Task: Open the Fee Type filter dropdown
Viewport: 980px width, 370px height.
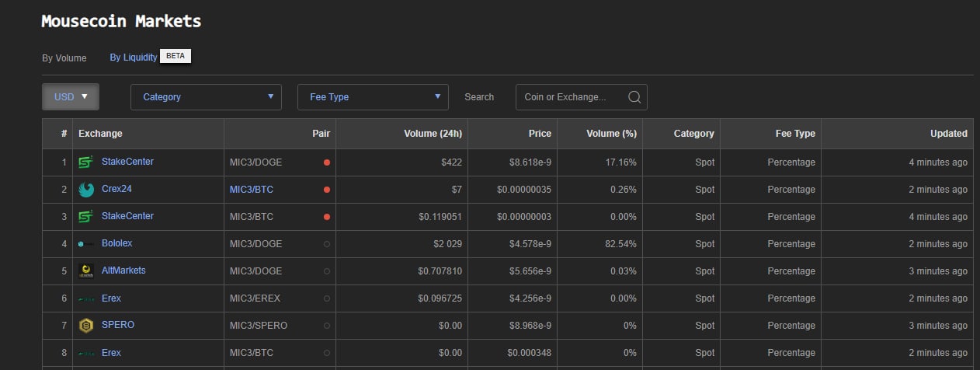Action: click(x=373, y=97)
